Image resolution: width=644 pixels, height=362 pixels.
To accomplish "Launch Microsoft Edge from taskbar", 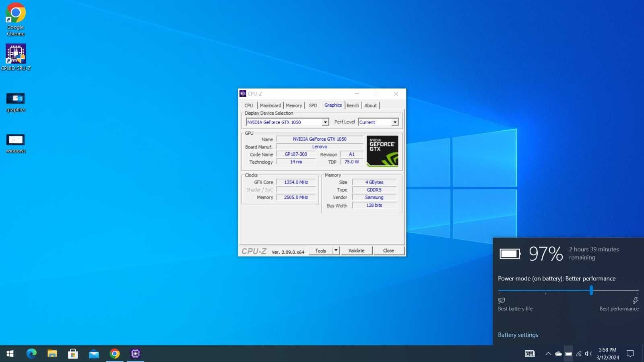I will 31,354.
